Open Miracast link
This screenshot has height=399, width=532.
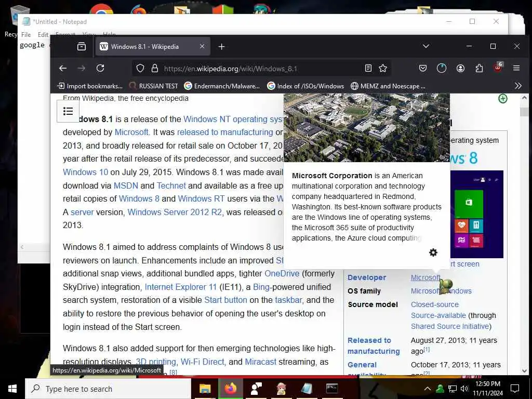pos(261,362)
